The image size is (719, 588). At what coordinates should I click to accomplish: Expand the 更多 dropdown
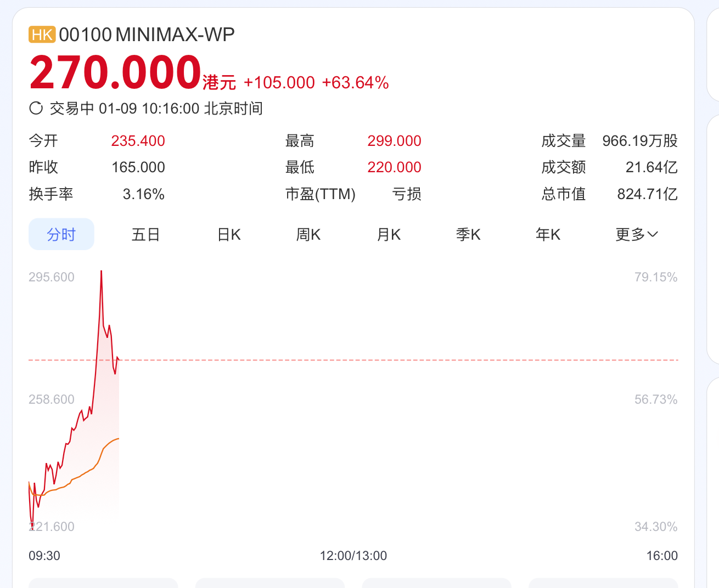(636, 235)
